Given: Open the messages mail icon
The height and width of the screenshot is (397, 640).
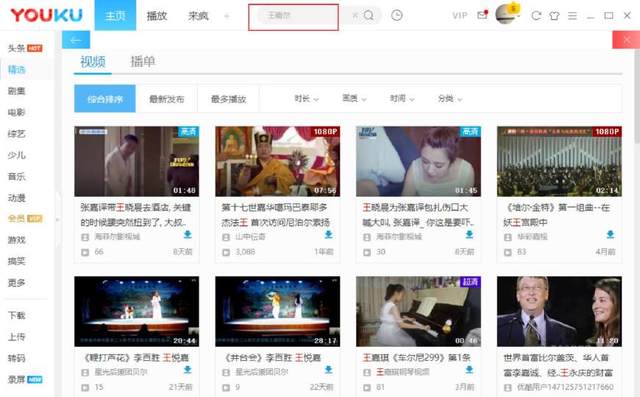Looking at the screenshot, I should tap(482, 15).
